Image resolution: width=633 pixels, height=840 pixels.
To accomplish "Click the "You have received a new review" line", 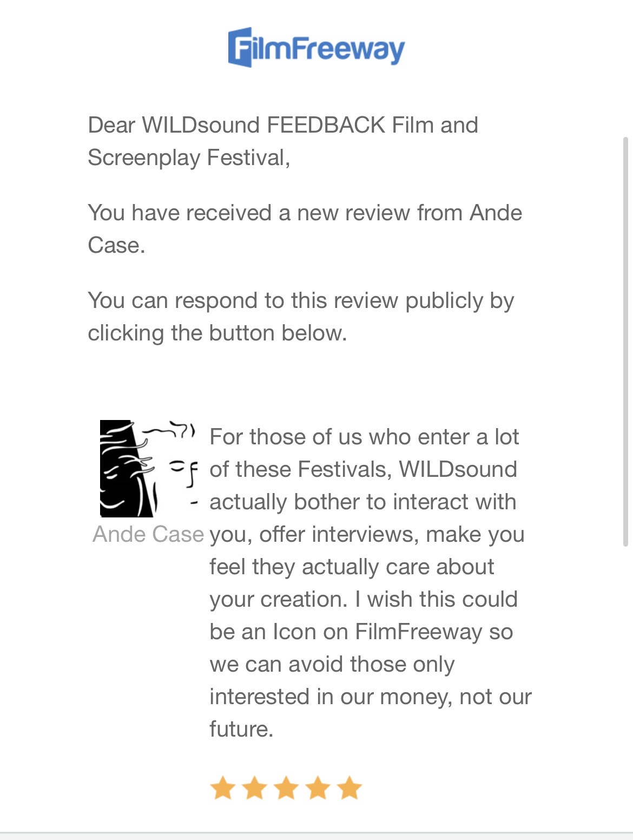I will [305, 213].
